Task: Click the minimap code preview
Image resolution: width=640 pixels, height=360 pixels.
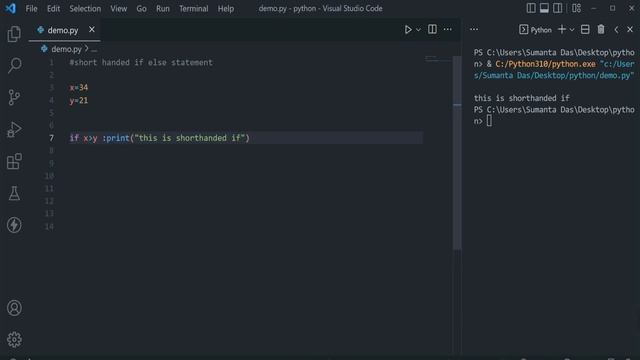Action: (437, 60)
